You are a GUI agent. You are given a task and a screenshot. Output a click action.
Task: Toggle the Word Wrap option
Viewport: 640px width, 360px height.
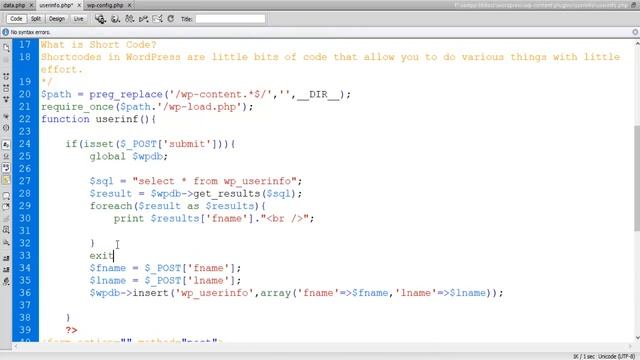coord(6,168)
